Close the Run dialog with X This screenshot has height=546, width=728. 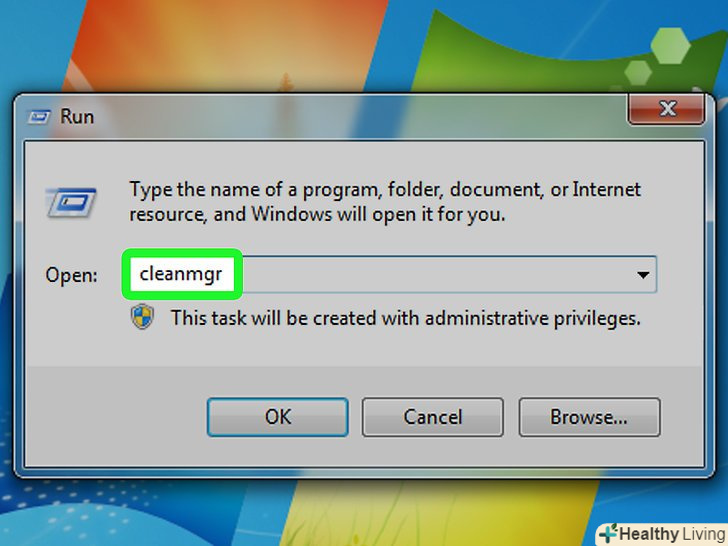point(667,109)
